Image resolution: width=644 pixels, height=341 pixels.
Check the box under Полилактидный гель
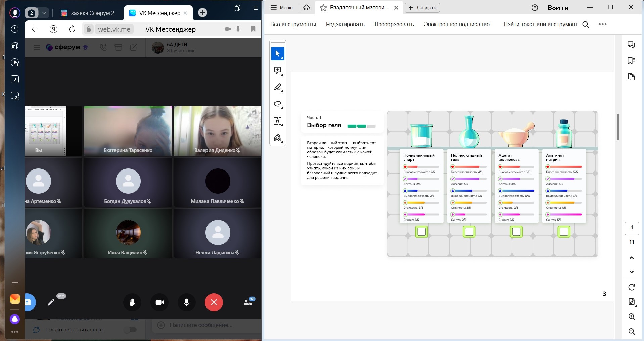tap(469, 232)
